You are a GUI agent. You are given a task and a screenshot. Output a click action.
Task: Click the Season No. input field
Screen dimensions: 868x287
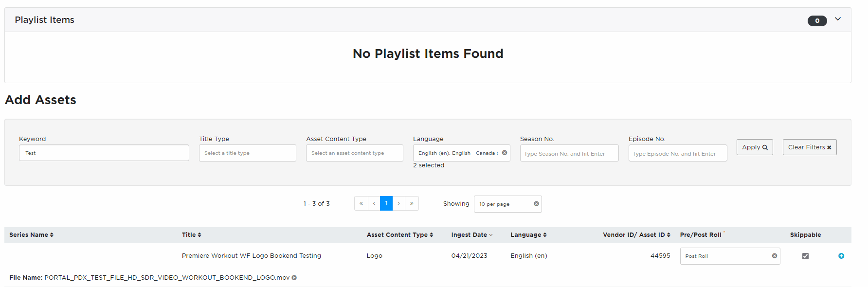[569, 153]
